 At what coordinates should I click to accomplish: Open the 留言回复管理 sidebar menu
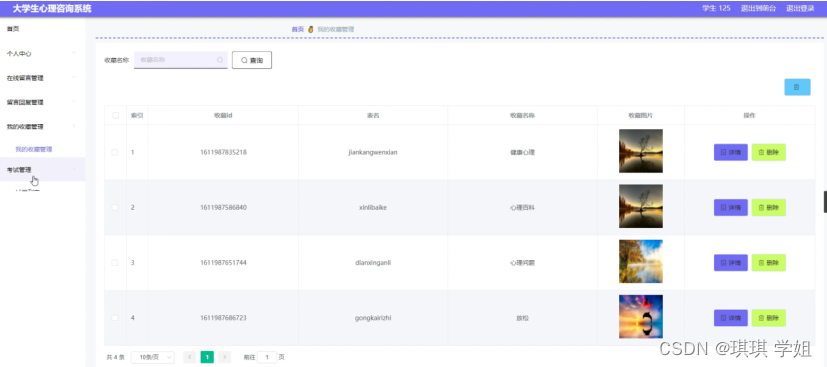pyautogui.click(x=43, y=102)
